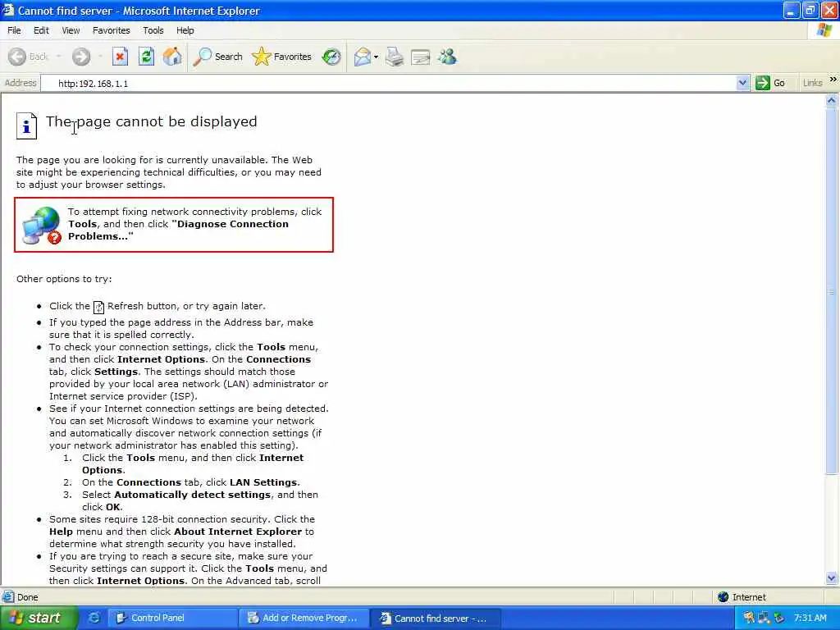Expand the Links toolbar chevron
Image resolution: width=840 pixels, height=630 pixels.
833,80
